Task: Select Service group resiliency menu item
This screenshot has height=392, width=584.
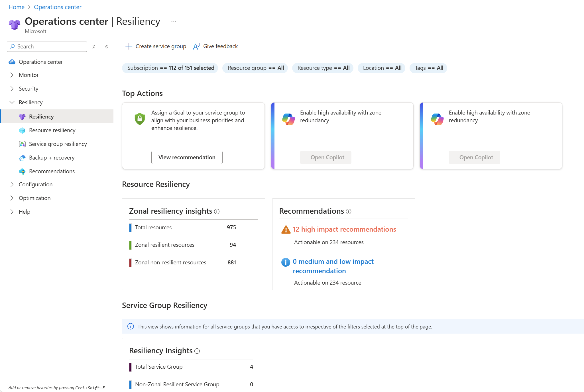Action: click(x=58, y=144)
